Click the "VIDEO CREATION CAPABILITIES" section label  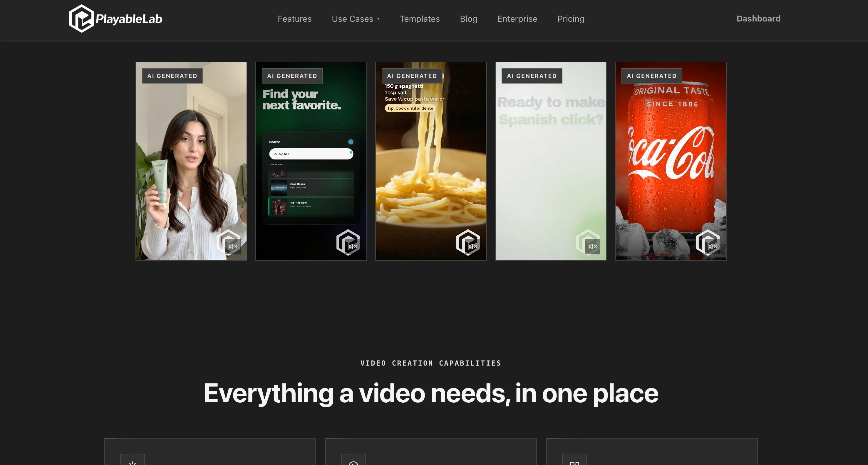(431, 363)
